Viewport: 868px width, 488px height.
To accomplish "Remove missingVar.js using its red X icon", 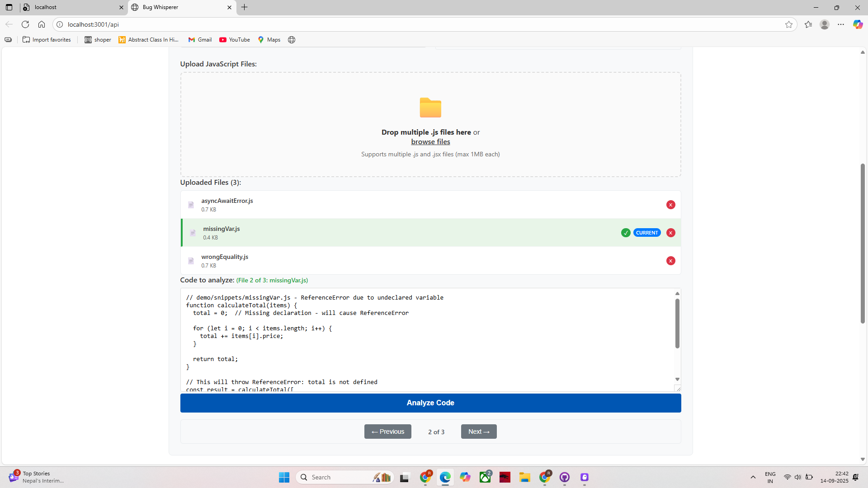I will point(670,233).
